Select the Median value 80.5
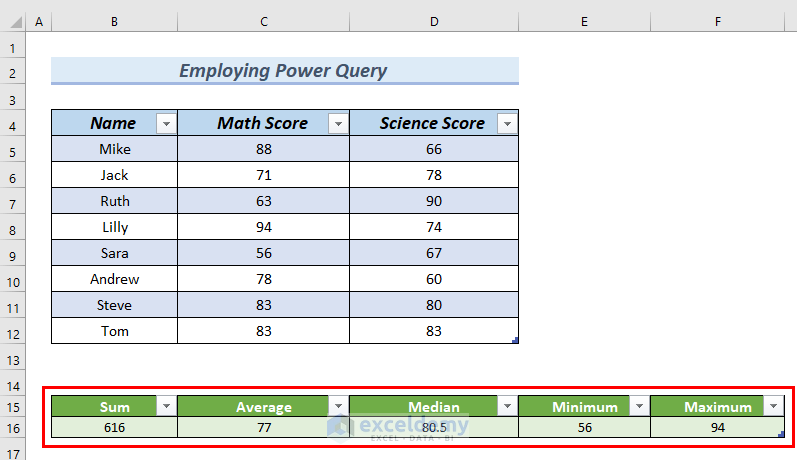The height and width of the screenshot is (460, 797). pyautogui.click(x=434, y=427)
